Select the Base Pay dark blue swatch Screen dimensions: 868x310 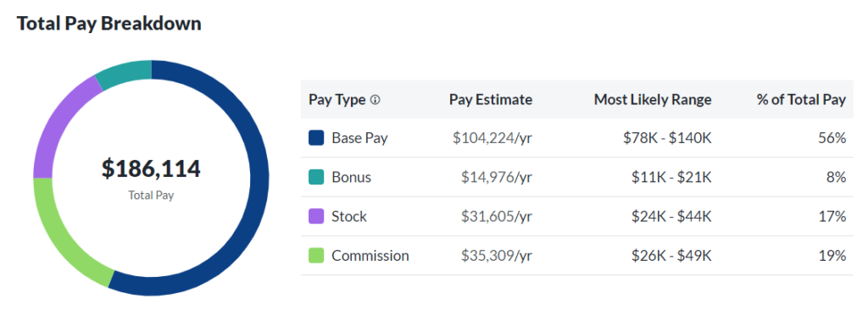tap(316, 138)
